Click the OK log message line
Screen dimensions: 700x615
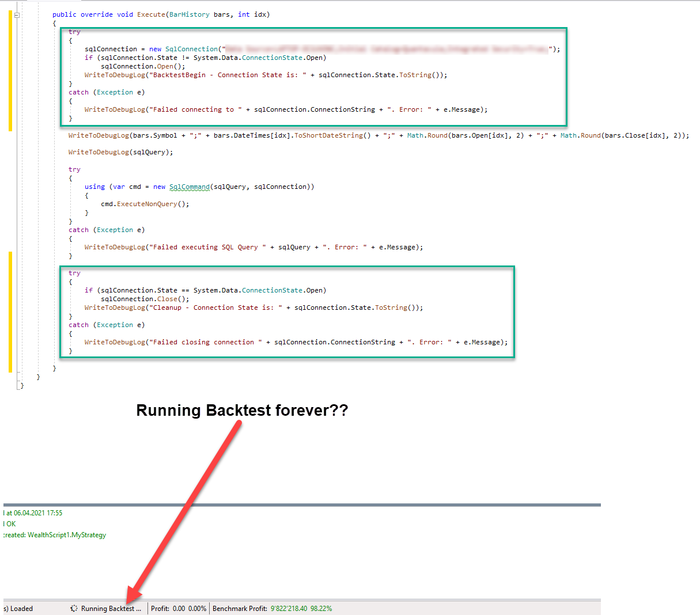pos(10,524)
